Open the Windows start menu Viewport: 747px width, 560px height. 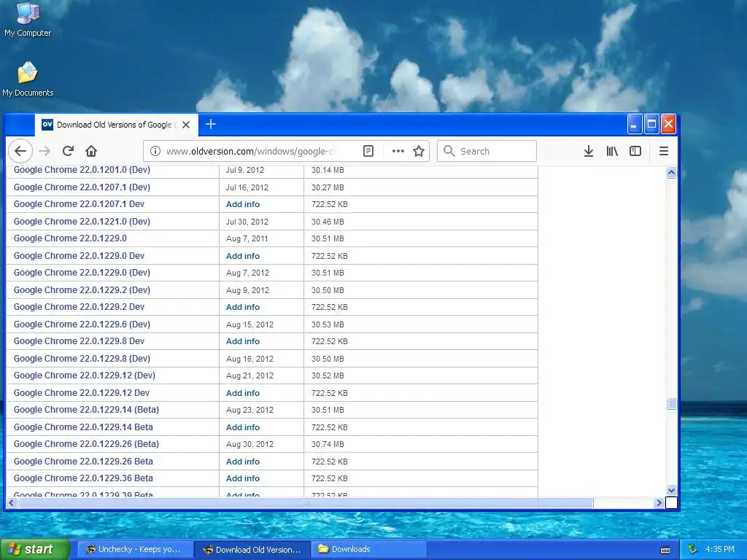coord(34,550)
